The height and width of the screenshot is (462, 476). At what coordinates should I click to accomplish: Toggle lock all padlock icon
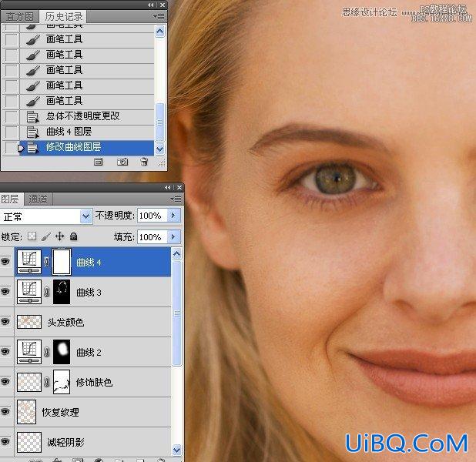(x=73, y=236)
